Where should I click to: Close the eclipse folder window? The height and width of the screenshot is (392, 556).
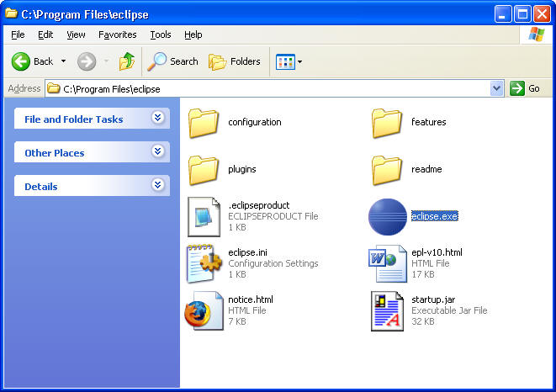click(543, 14)
